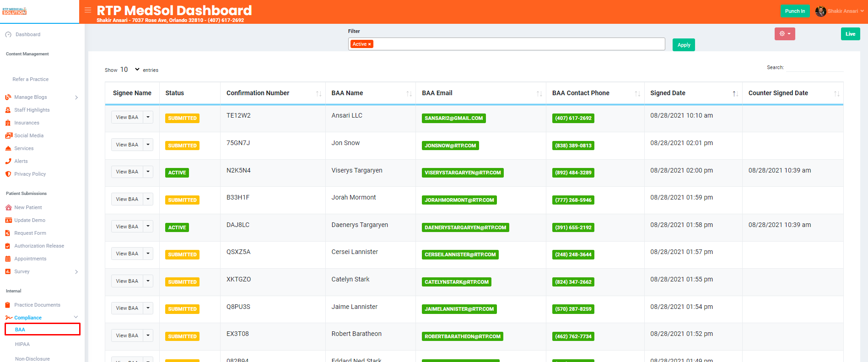Collapse the Compliance menu chevron
The width and height of the screenshot is (868, 362).
pos(76,317)
